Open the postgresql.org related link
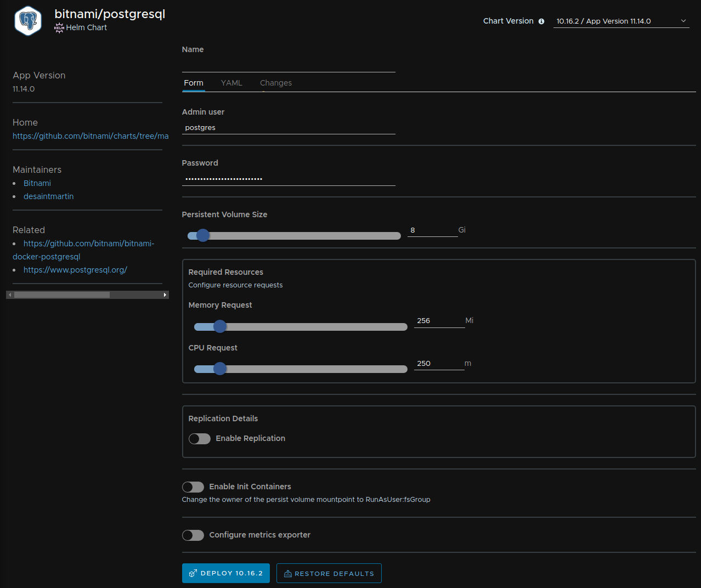The width and height of the screenshot is (701, 588). pos(75,270)
